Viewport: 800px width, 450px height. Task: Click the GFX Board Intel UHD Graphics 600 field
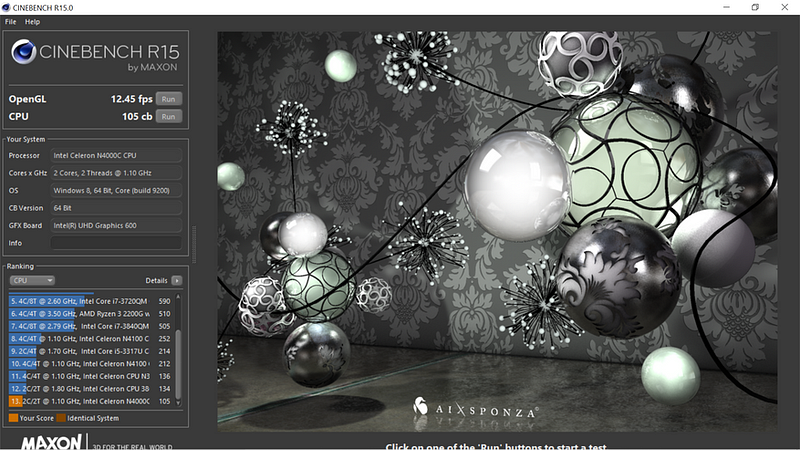point(116,226)
